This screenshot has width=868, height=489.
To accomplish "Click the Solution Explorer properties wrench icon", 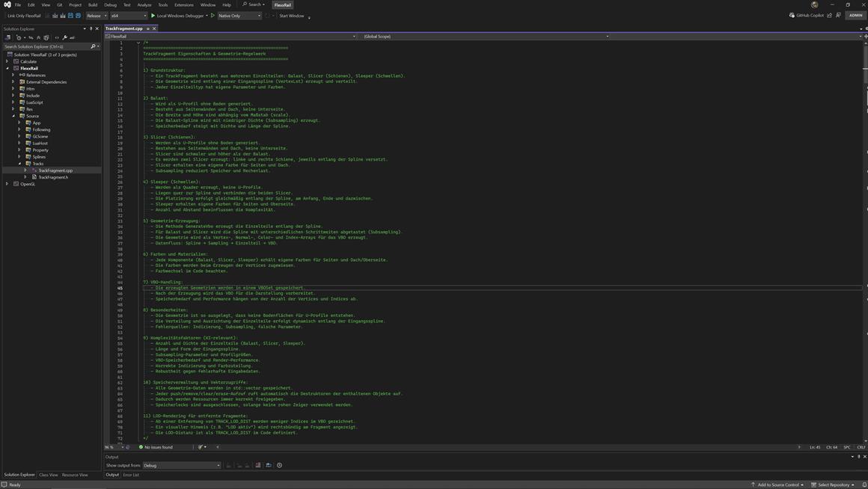I will click(65, 37).
